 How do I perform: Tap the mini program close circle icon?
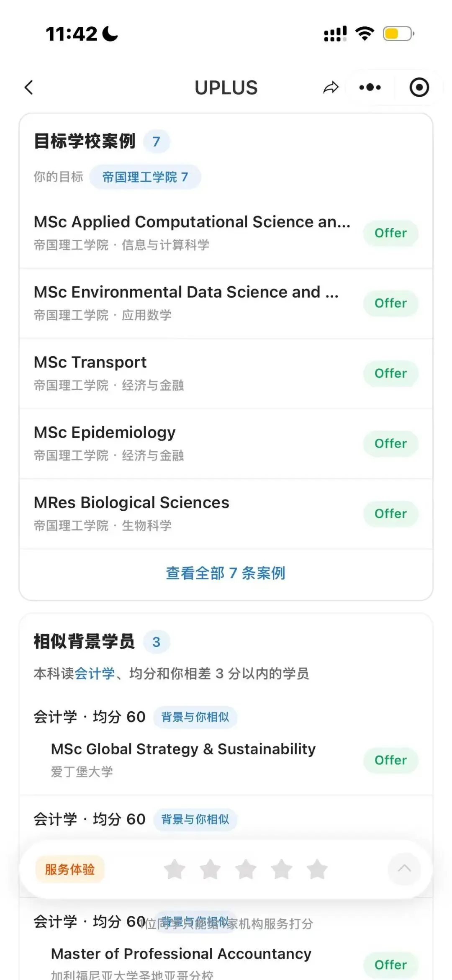click(x=419, y=87)
